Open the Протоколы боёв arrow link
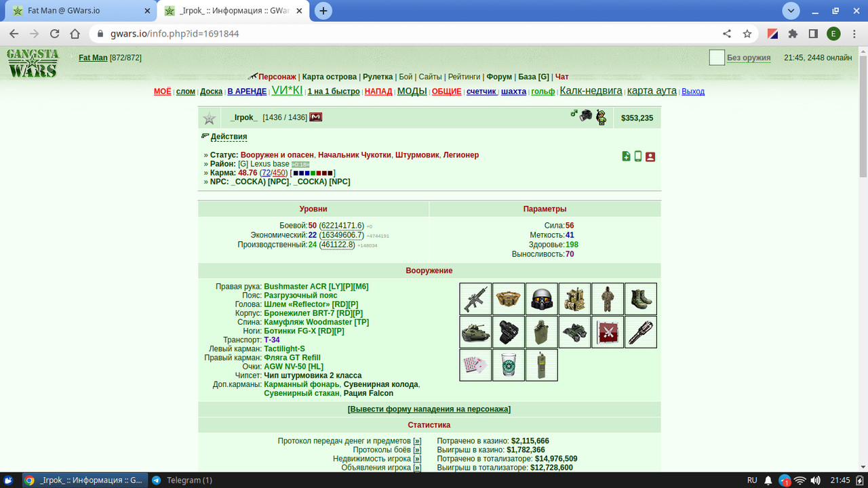This screenshot has width=868, height=488. click(x=417, y=450)
